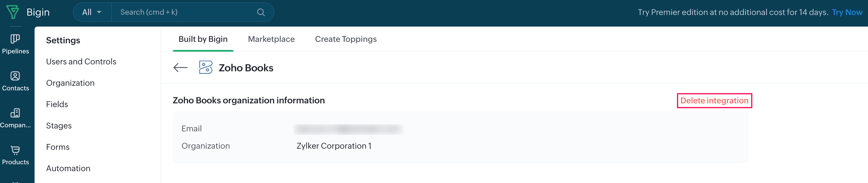
Task: Open the Companies sidebar icon
Action: pyautogui.click(x=15, y=113)
